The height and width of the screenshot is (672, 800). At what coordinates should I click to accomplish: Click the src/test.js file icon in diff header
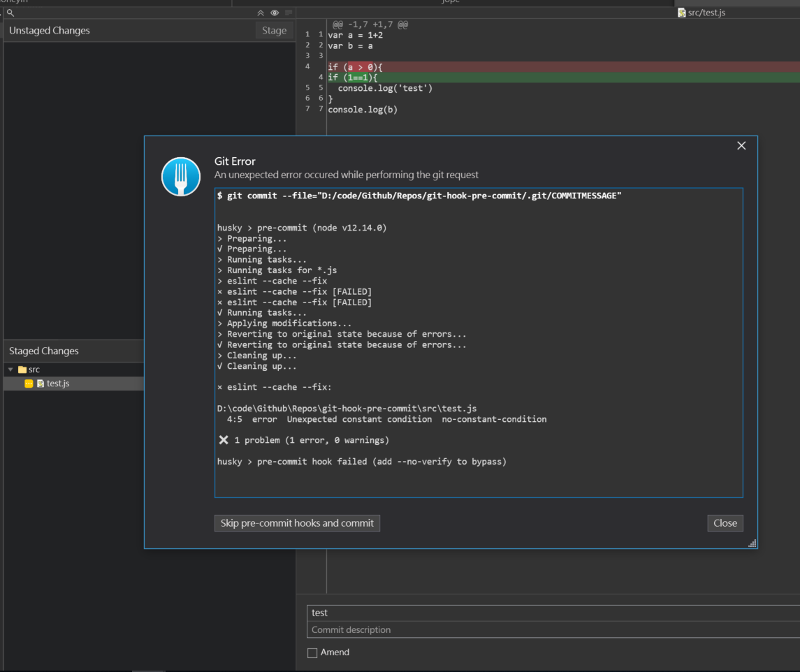point(682,13)
